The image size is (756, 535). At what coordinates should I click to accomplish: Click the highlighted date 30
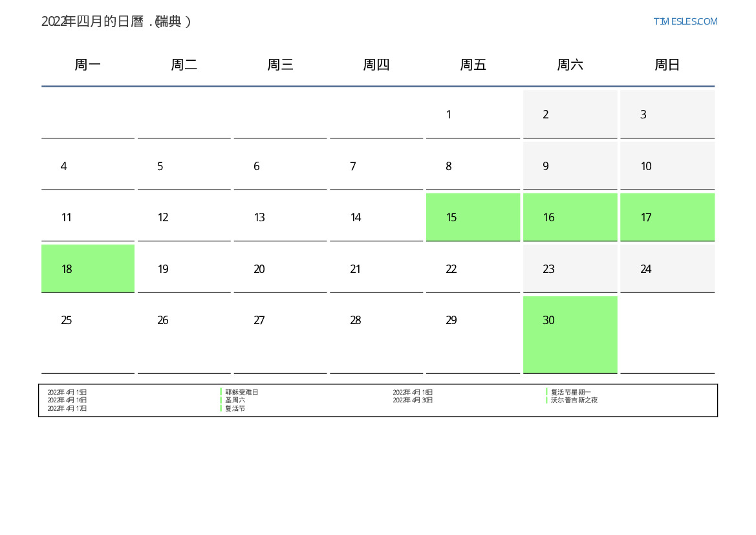click(x=570, y=334)
